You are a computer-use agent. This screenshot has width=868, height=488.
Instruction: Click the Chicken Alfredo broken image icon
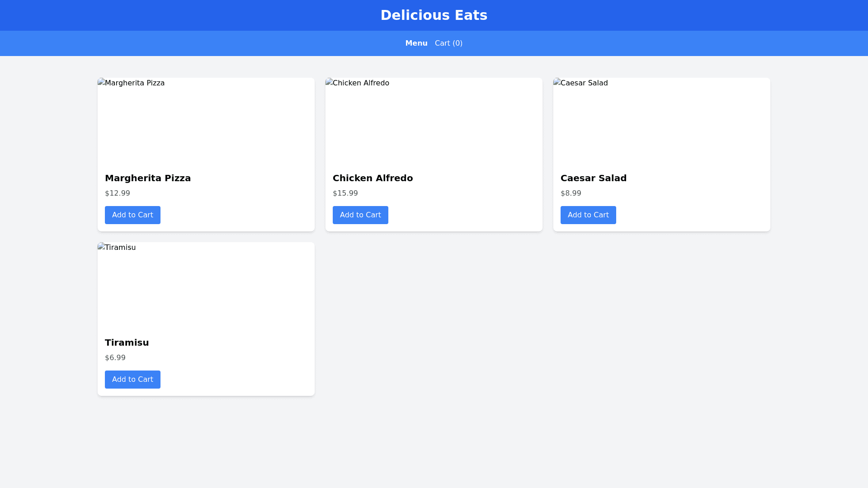pos(329,82)
